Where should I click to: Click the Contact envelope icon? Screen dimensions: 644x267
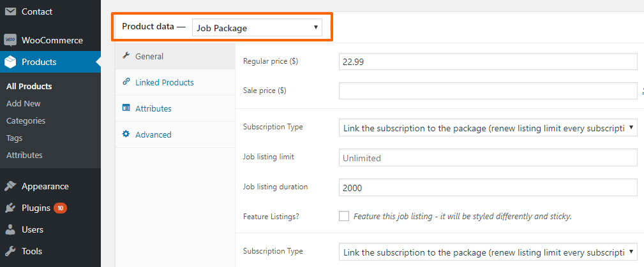10,12
